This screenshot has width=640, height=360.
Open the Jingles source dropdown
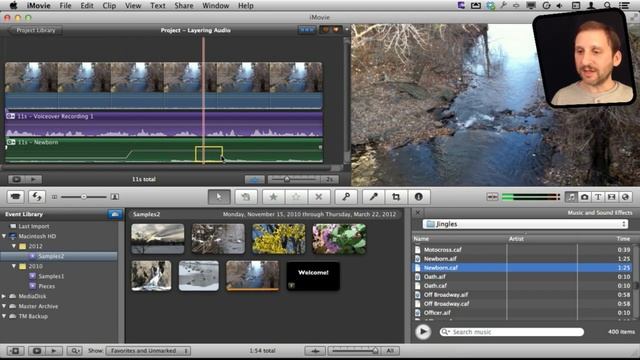coord(526,224)
